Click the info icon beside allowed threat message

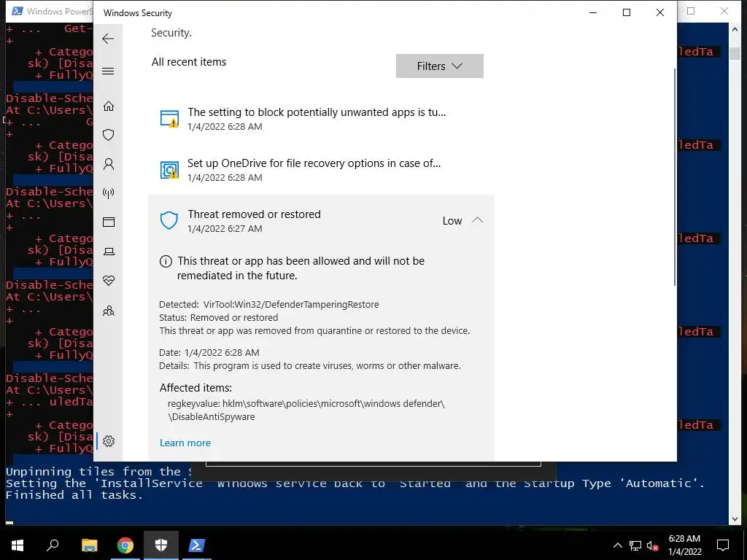pos(166,261)
